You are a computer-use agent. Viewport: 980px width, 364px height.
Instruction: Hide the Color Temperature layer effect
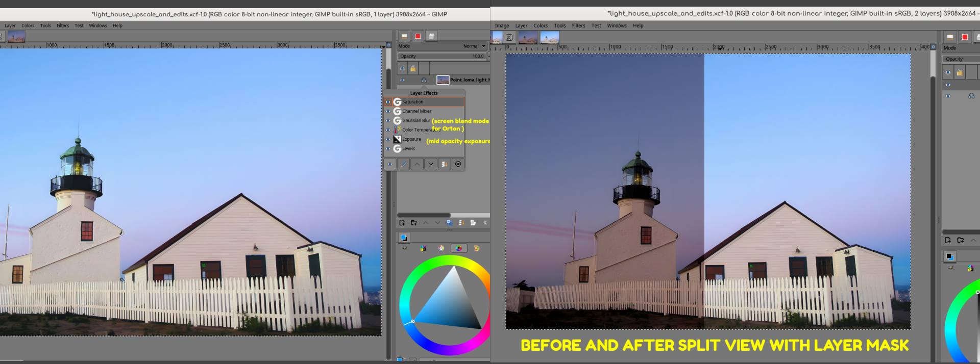tap(388, 130)
